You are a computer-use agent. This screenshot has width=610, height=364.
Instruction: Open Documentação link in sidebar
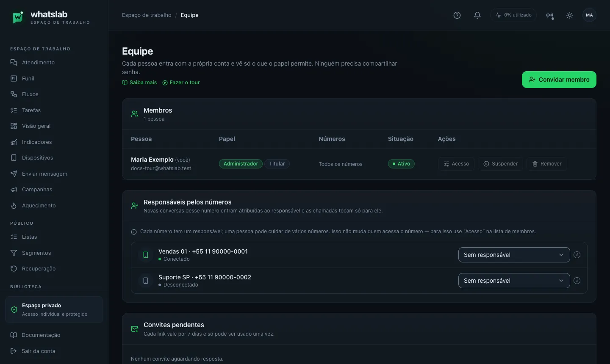point(41,335)
